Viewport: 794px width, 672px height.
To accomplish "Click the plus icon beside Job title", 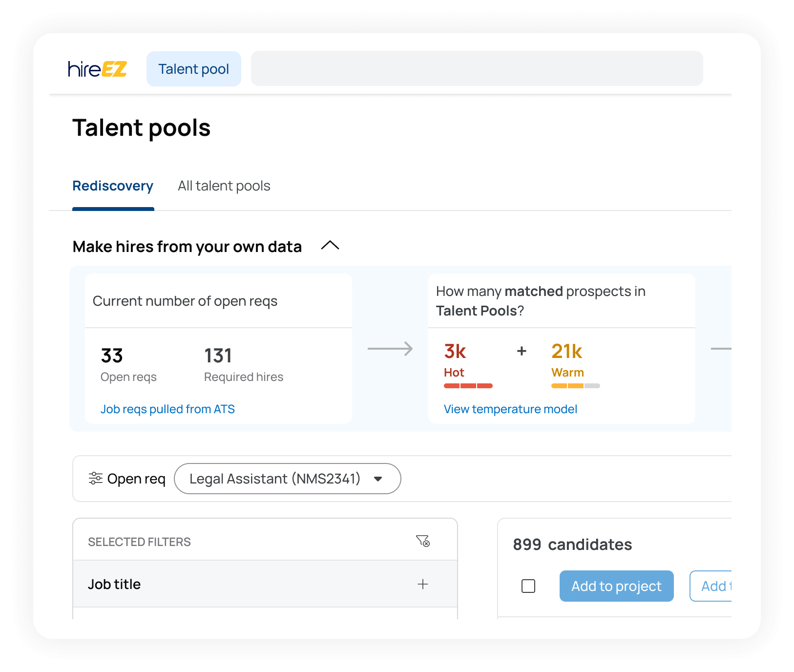I will [x=423, y=584].
